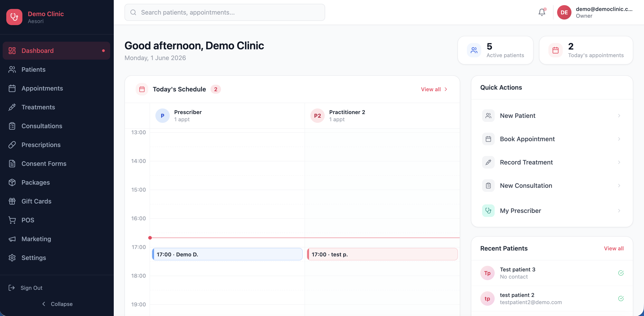View all Recent Patients
The height and width of the screenshot is (316, 644).
tap(614, 249)
